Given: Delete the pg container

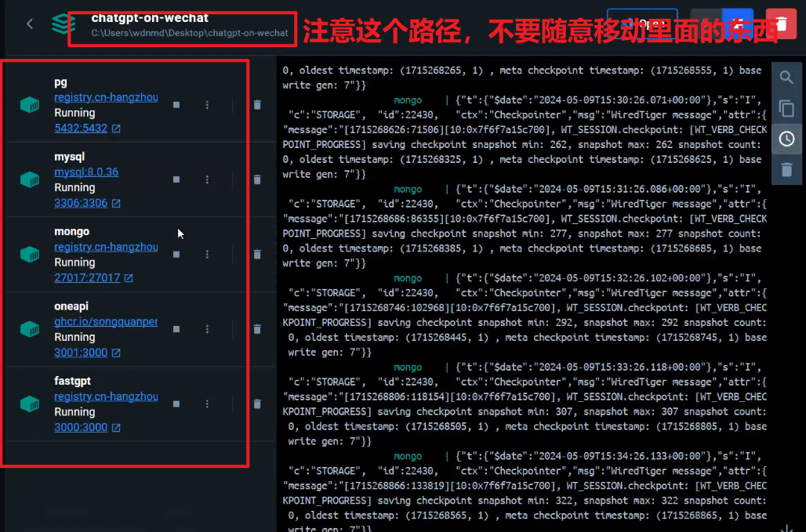Looking at the screenshot, I should [257, 104].
